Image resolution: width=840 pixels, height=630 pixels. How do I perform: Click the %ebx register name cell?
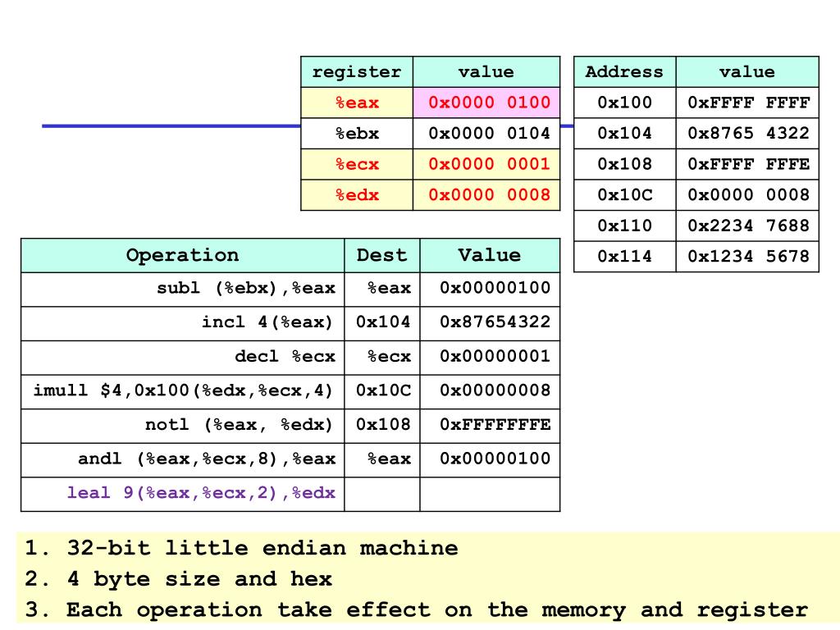357,134
